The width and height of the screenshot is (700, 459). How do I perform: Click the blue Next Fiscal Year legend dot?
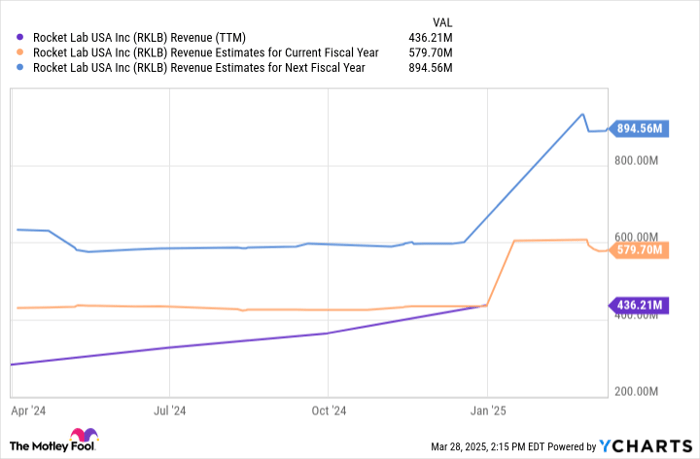tap(21, 68)
